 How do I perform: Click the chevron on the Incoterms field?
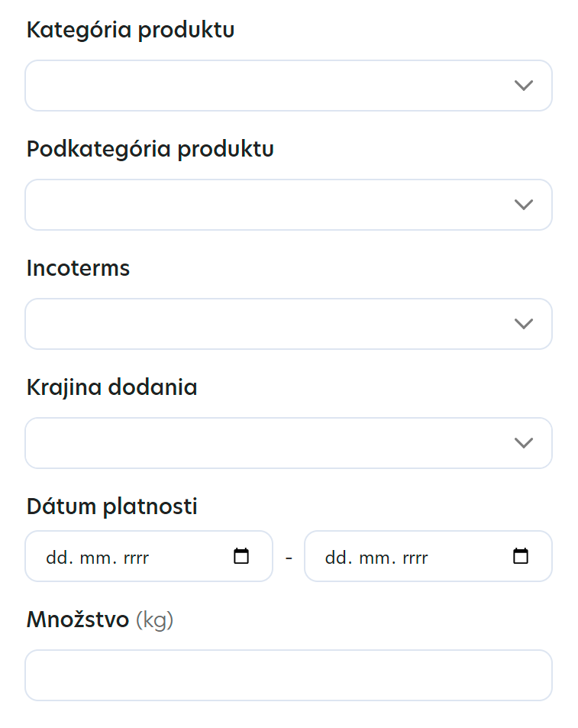524,324
